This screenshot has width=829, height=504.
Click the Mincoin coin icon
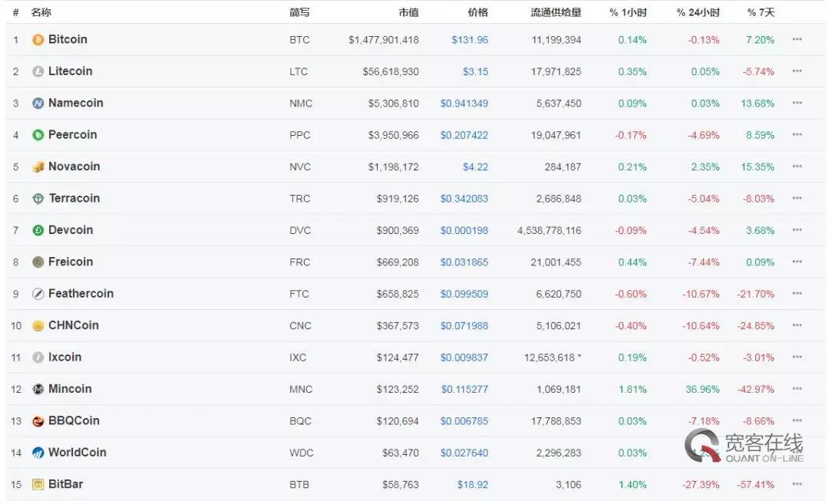pos(38,390)
